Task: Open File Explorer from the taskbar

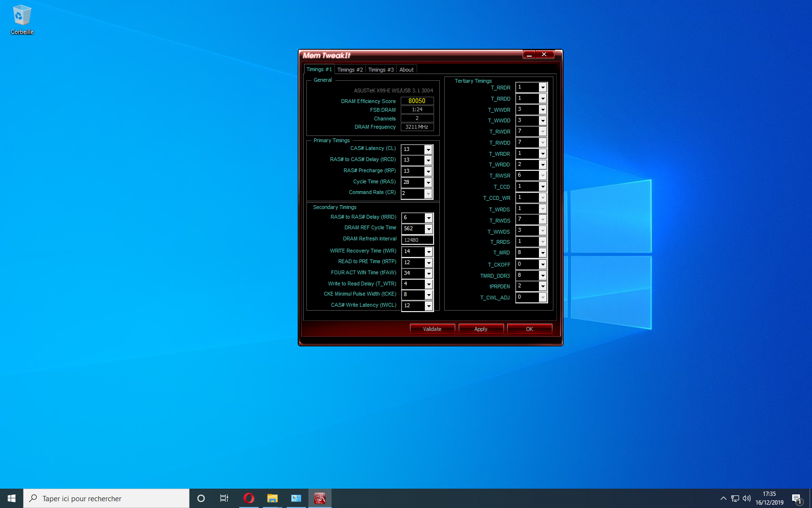Action: [x=272, y=498]
